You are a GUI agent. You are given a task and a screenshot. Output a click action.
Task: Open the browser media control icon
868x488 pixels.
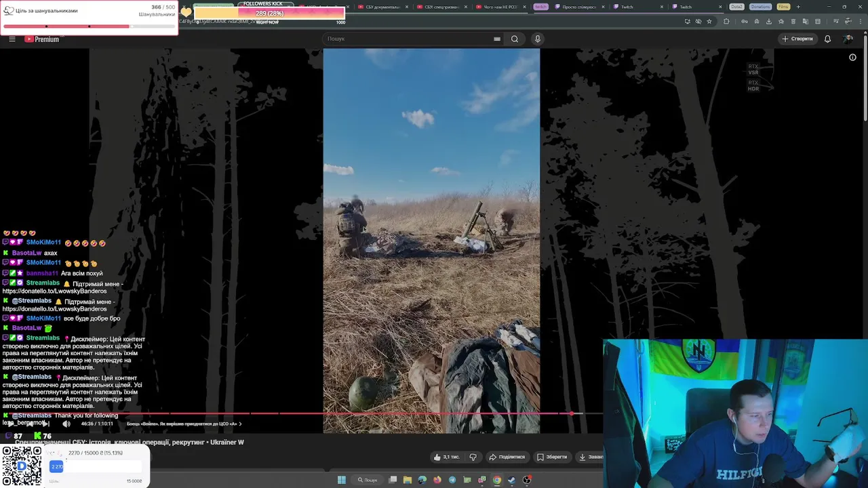coord(836,21)
